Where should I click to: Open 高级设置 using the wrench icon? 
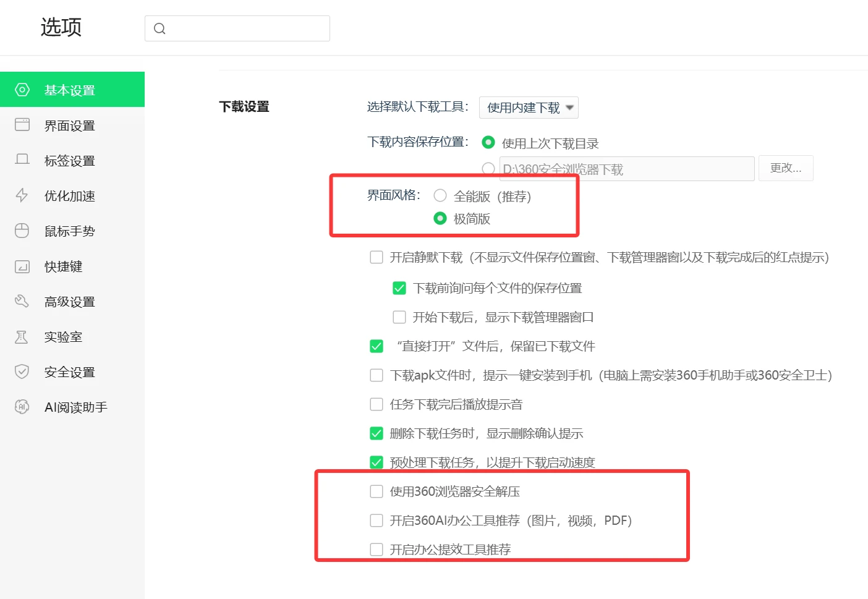click(x=22, y=302)
